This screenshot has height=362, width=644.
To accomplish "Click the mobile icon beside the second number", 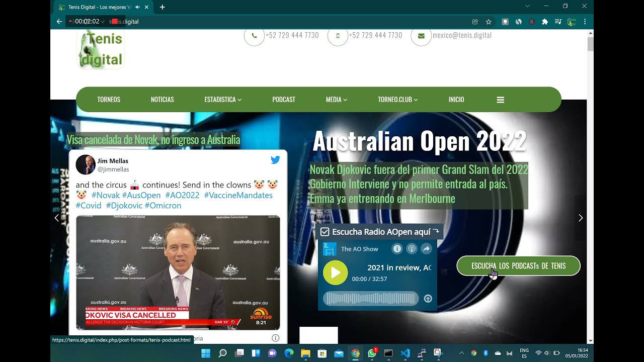I will coord(338,36).
